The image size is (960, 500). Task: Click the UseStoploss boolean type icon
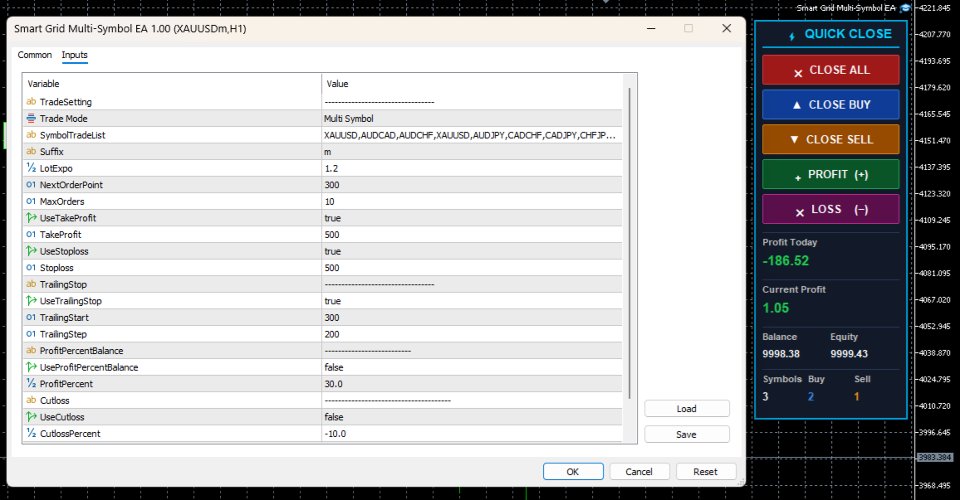(x=31, y=251)
